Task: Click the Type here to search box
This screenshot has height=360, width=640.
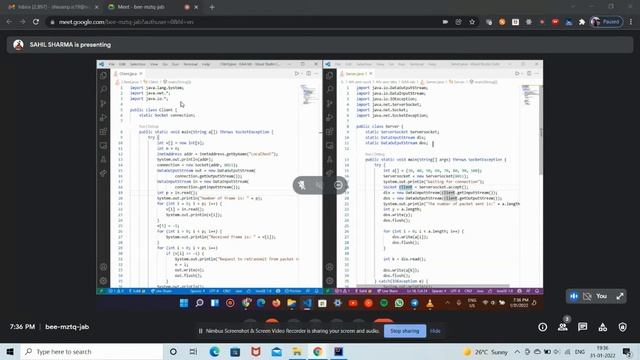Action: coord(91,352)
